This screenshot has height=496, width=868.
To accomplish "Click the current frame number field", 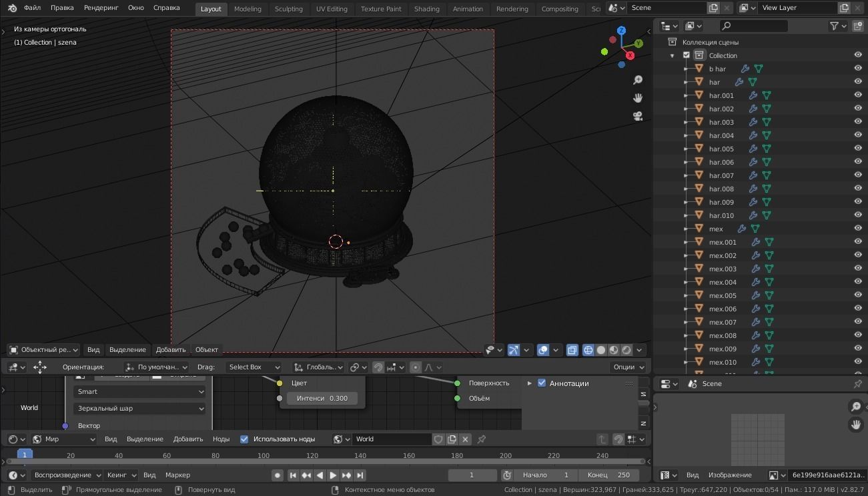I will tap(472, 475).
